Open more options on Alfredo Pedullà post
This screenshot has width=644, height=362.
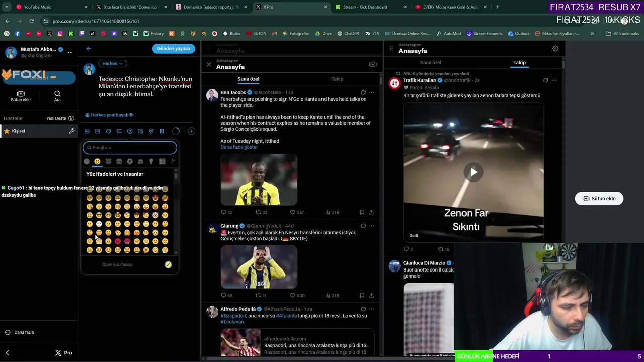371,309
